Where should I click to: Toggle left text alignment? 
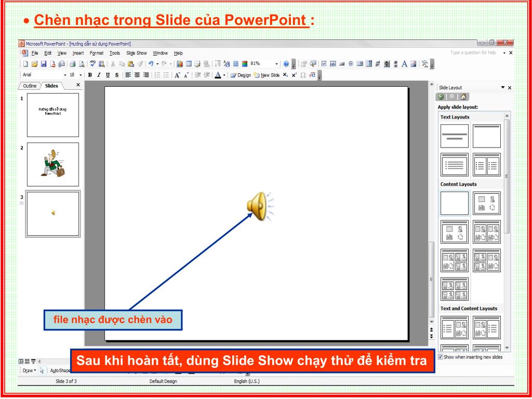click(128, 75)
